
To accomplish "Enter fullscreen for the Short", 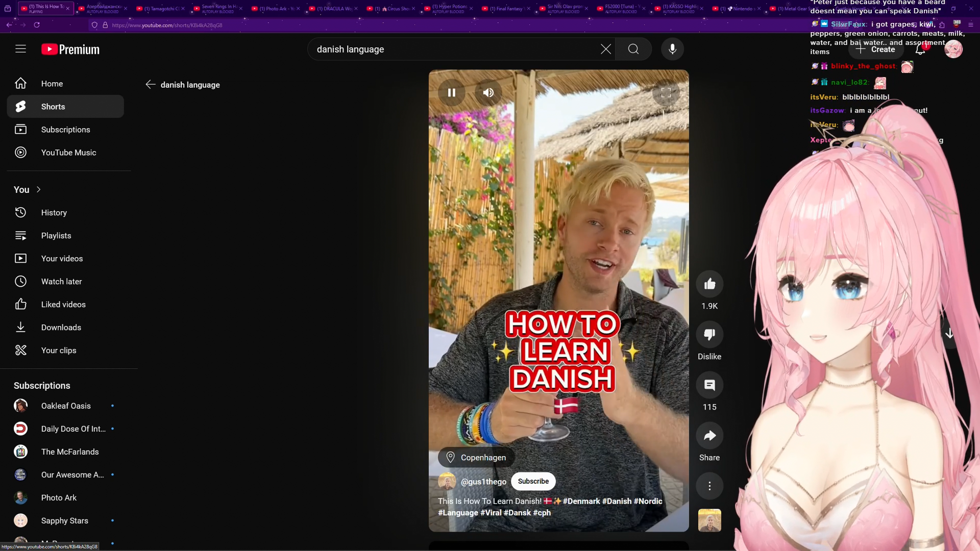I will tap(666, 92).
